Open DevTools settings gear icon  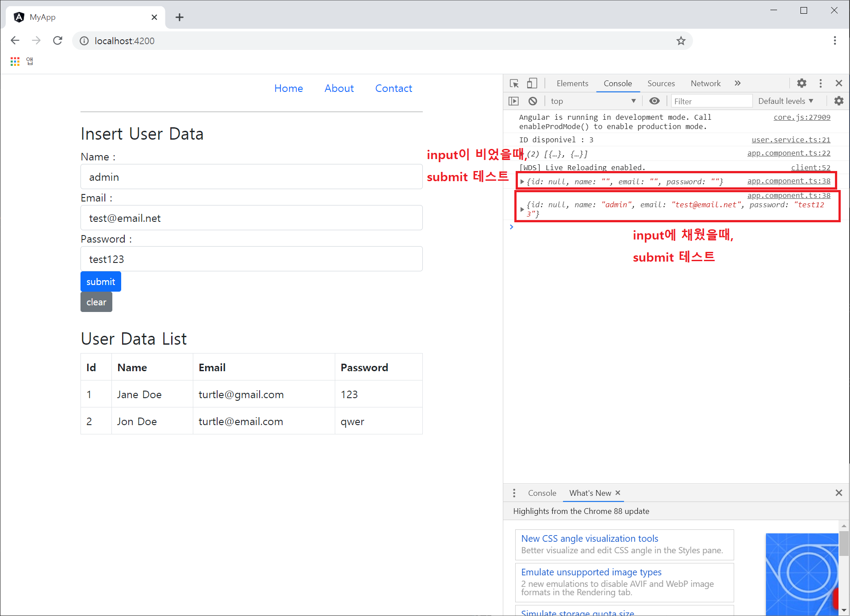(x=802, y=83)
